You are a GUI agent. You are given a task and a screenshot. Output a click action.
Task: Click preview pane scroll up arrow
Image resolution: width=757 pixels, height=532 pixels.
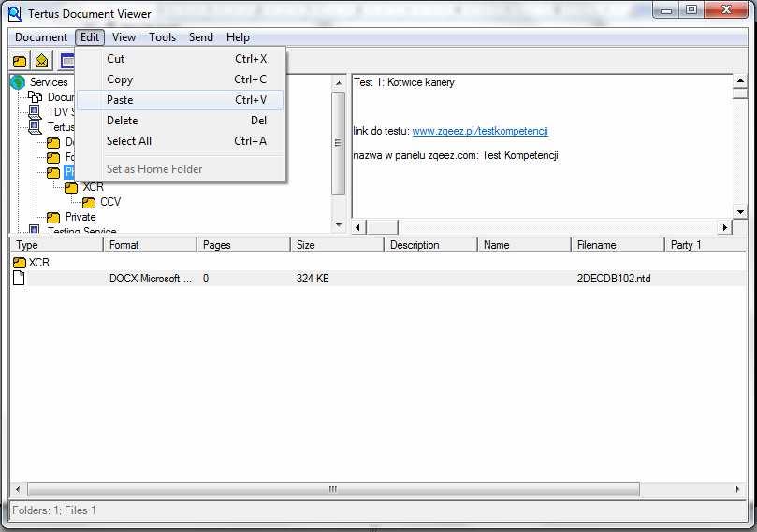pos(740,80)
